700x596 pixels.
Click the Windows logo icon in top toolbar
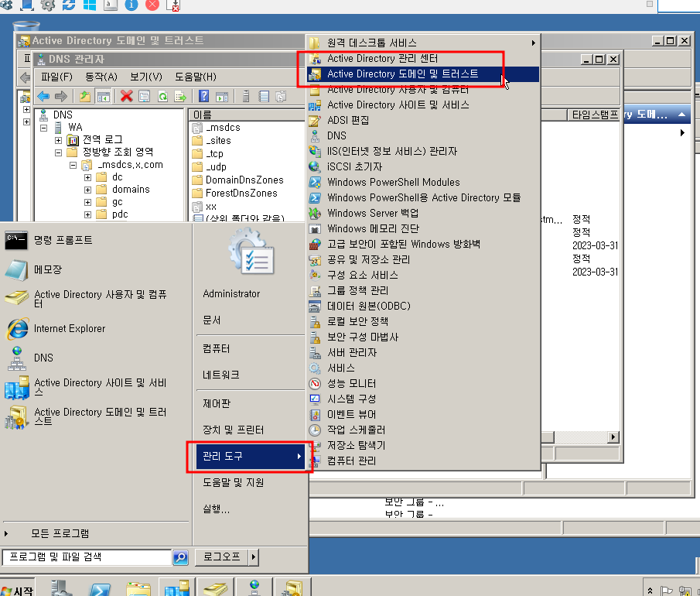[x=90, y=5]
